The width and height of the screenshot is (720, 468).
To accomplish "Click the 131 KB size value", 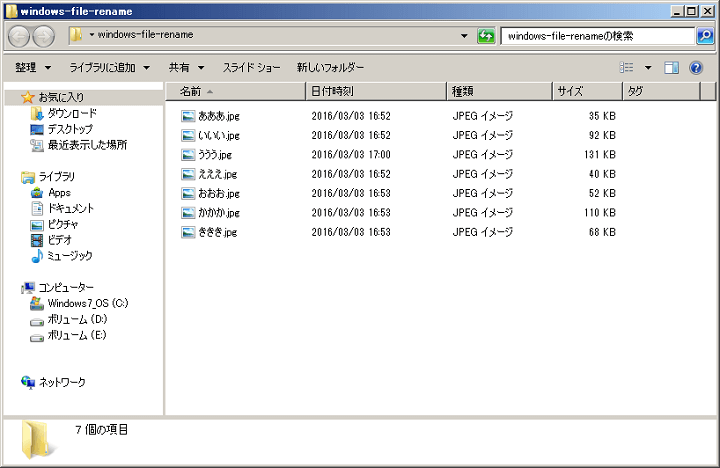I will click(x=600, y=155).
